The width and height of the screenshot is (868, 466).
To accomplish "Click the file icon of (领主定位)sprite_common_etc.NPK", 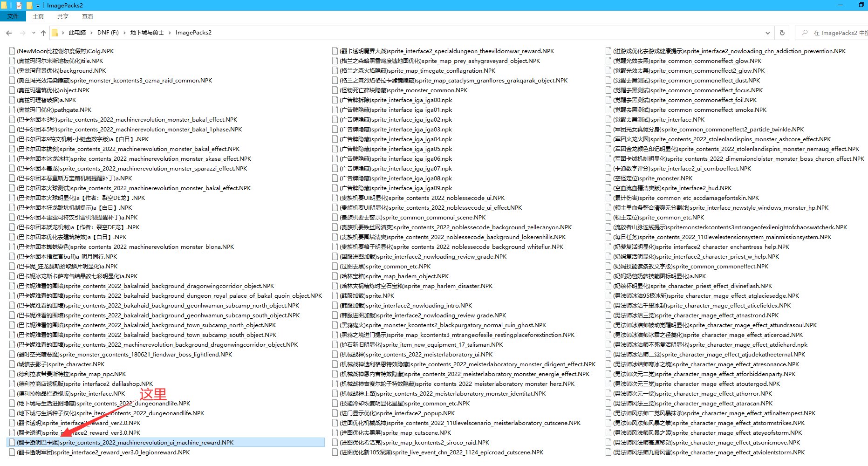I will (608, 217).
